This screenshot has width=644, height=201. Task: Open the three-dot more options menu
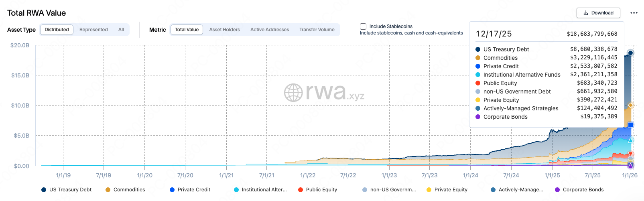634,13
